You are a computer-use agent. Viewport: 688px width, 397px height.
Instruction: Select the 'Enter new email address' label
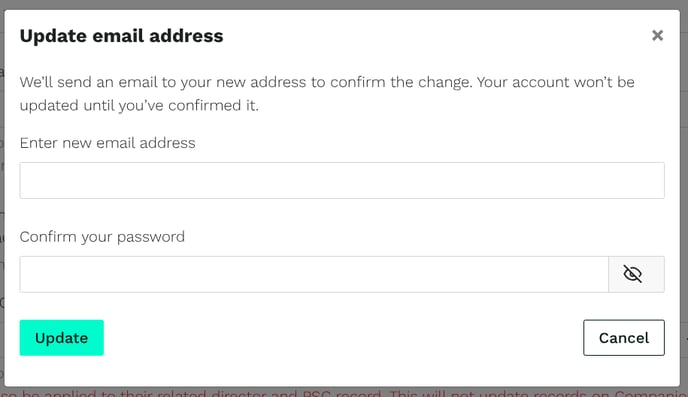click(108, 143)
